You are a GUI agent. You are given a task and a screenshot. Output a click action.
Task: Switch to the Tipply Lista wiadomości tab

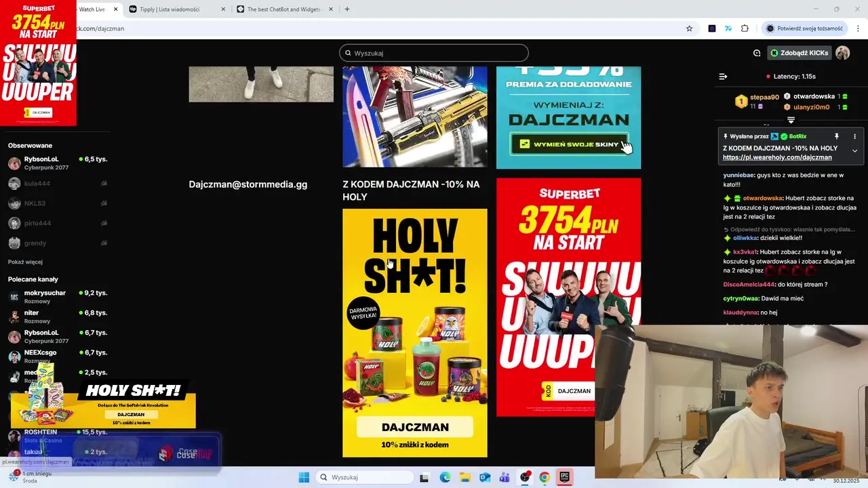[178, 9]
